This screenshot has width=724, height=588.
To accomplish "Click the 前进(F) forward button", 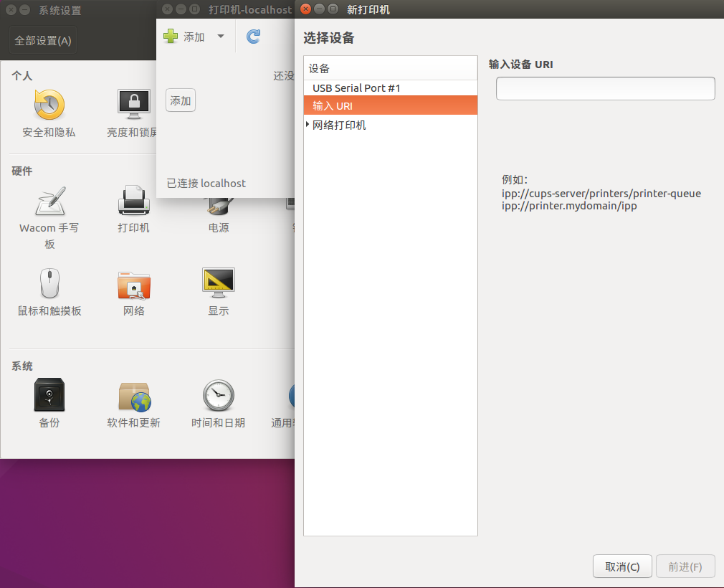I will click(x=685, y=566).
